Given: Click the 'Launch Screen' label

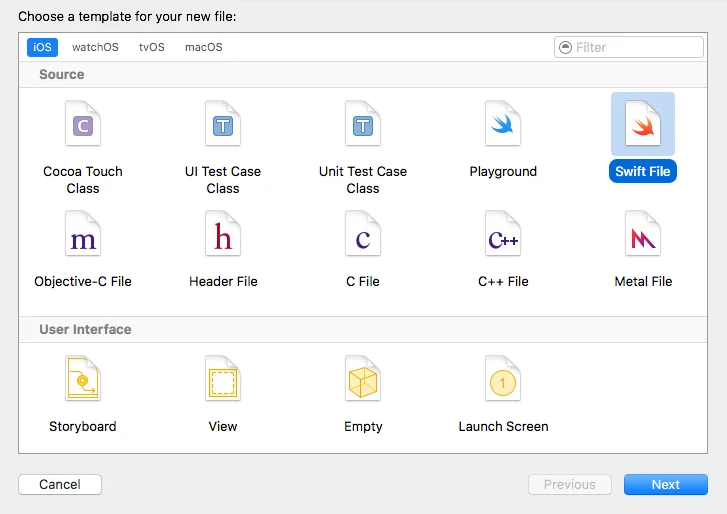Looking at the screenshot, I should pos(503,426).
